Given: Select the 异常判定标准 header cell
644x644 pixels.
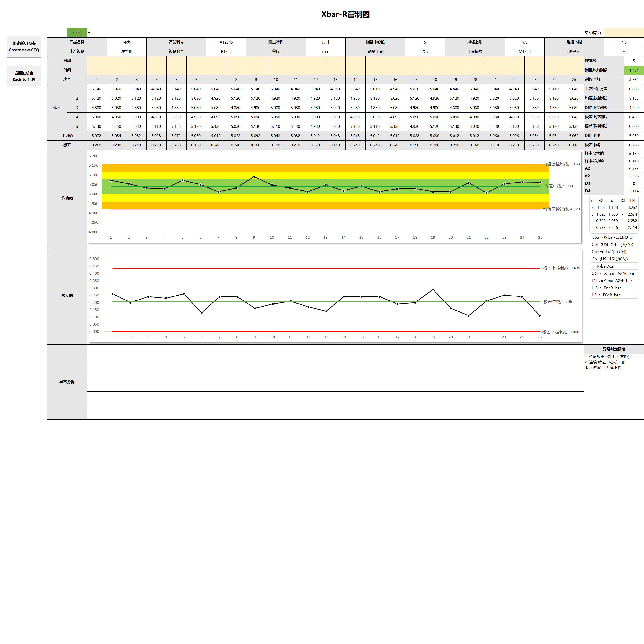Looking at the screenshot, I should (x=614, y=349).
